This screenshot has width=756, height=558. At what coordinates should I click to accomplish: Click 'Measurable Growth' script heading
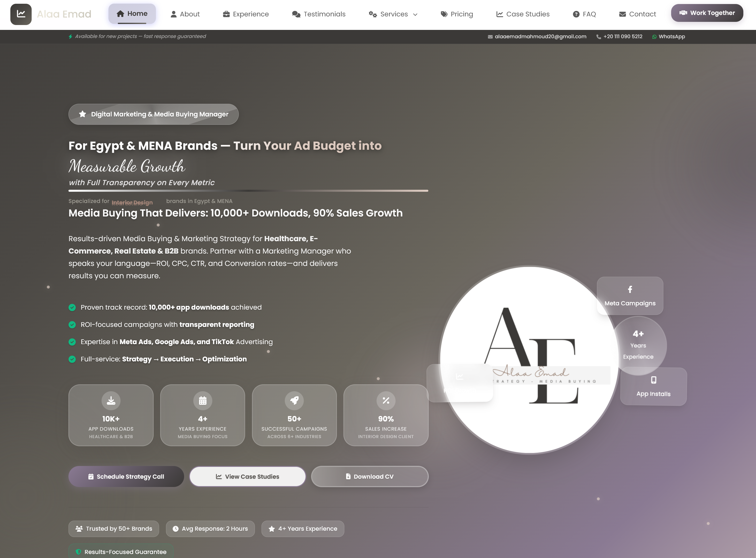pos(127,166)
